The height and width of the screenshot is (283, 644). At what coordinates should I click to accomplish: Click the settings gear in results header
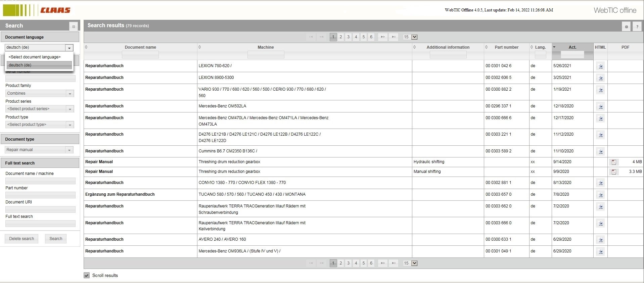626,27
